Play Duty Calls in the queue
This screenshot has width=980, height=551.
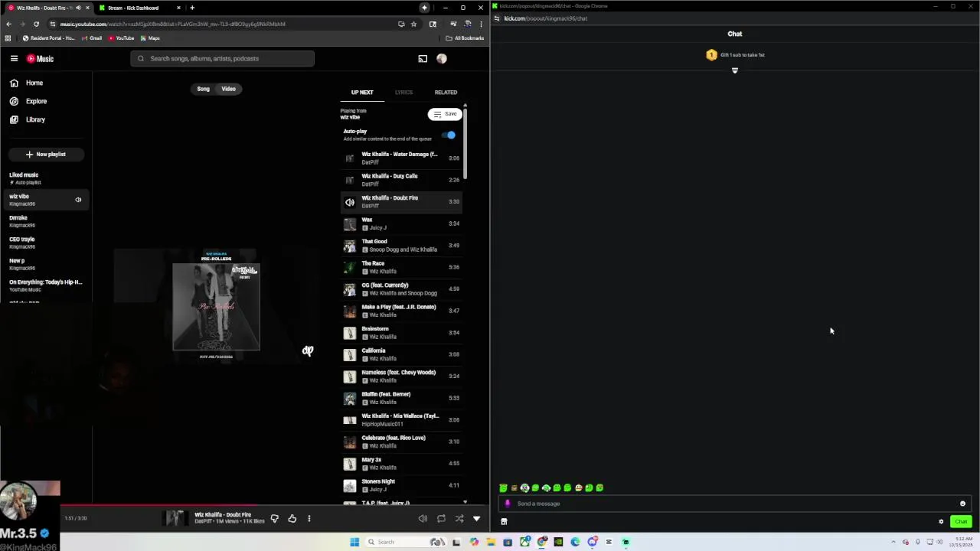[401, 180]
